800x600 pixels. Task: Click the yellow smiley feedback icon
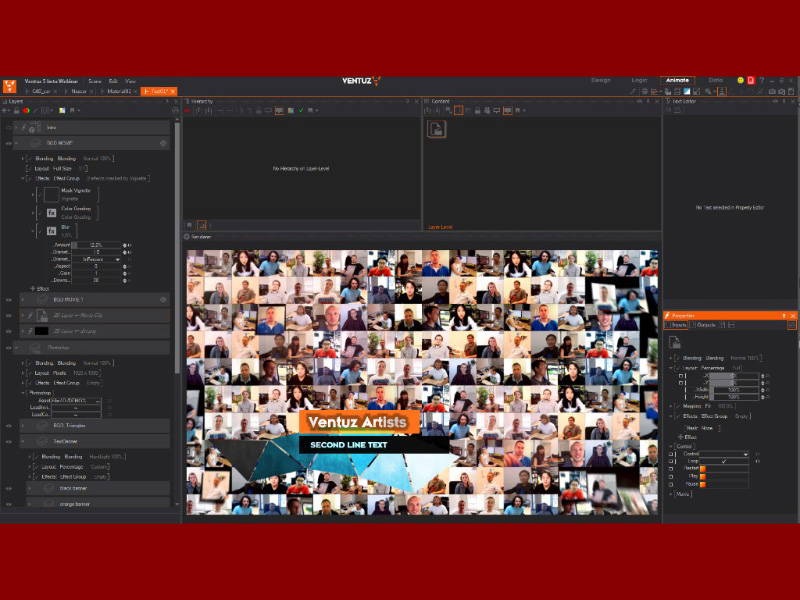click(741, 81)
